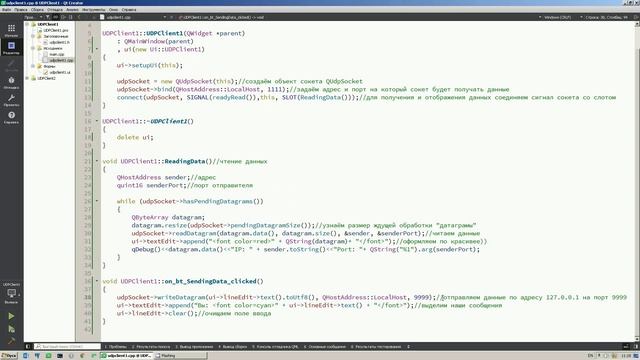Open the Windows (CRLF) line ending dropdown

(557, 17)
